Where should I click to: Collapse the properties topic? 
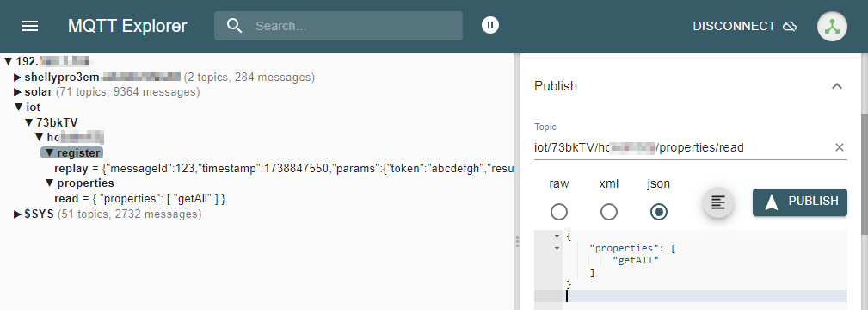click(49, 183)
